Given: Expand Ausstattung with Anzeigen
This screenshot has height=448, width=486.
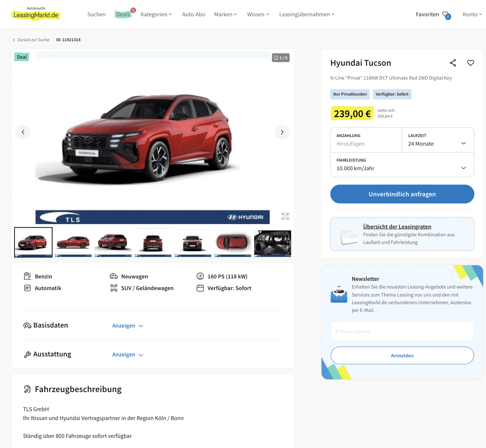Looking at the screenshot, I should pyautogui.click(x=128, y=355).
